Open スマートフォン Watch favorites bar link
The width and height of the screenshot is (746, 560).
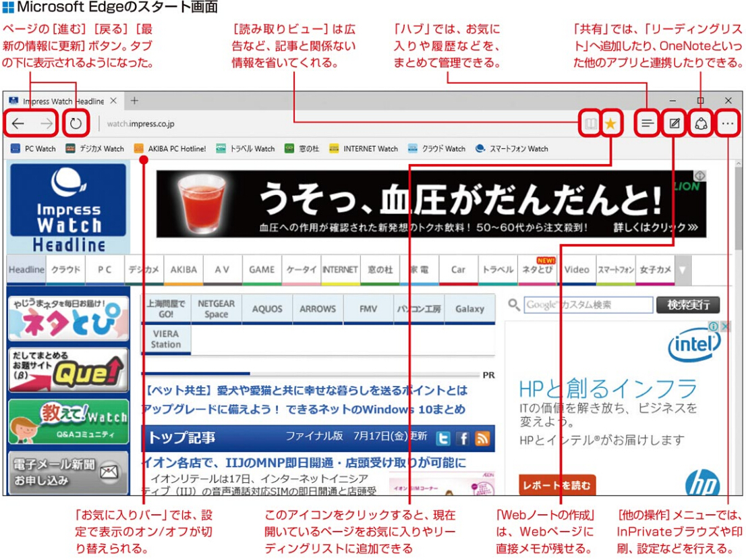tap(511, 149)
